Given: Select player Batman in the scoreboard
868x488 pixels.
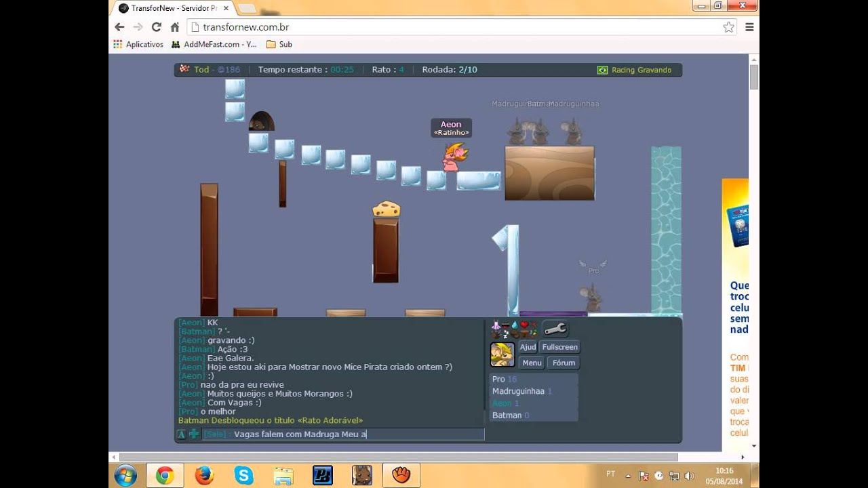Looking at the screenshot, I should [534, 415].
